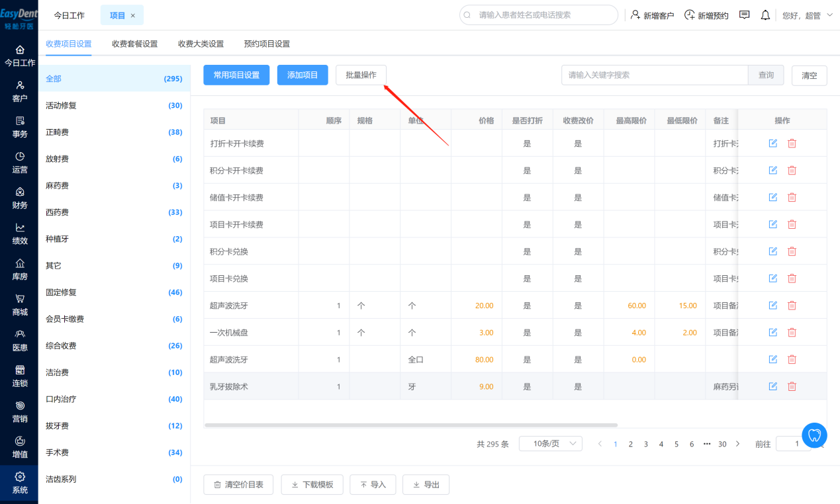Switch to 收费套餐设置 tab
The height and width of the screenshot is (504, 840).
coord(135,44)
